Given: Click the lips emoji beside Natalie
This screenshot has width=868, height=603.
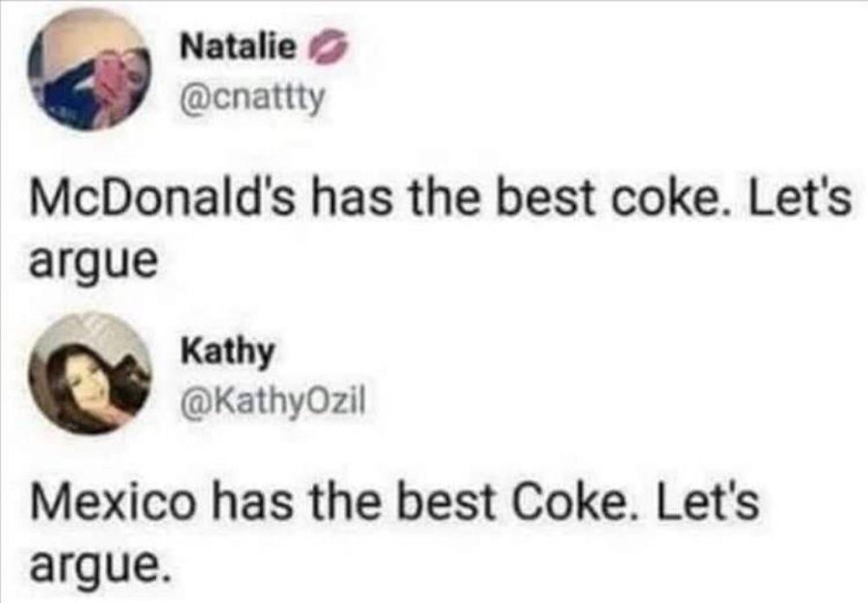Looking at the screenshot, I should click(x=325, y=49).
